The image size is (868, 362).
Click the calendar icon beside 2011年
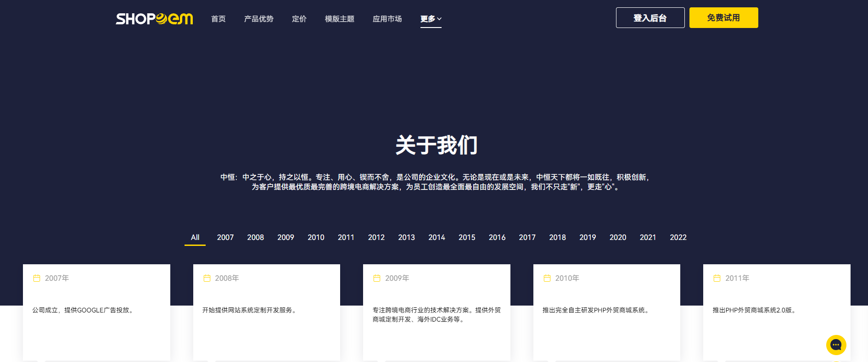[x=717, y=278]
